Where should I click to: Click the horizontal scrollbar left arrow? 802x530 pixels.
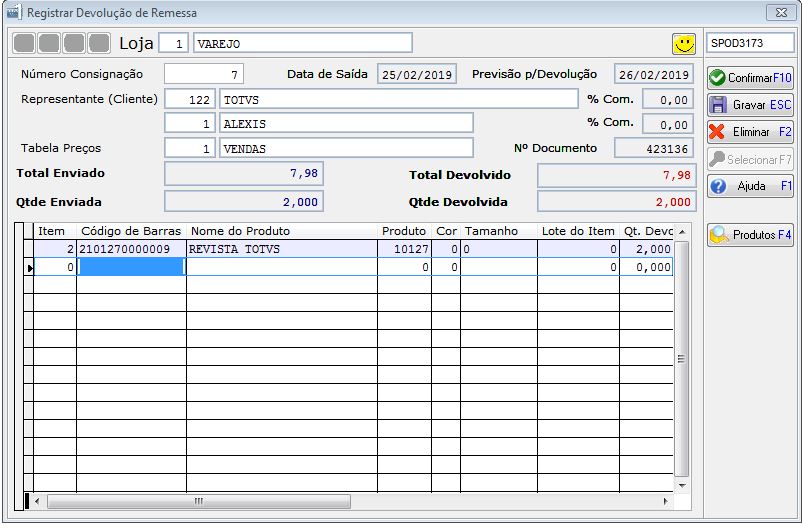tap(37, 501)
